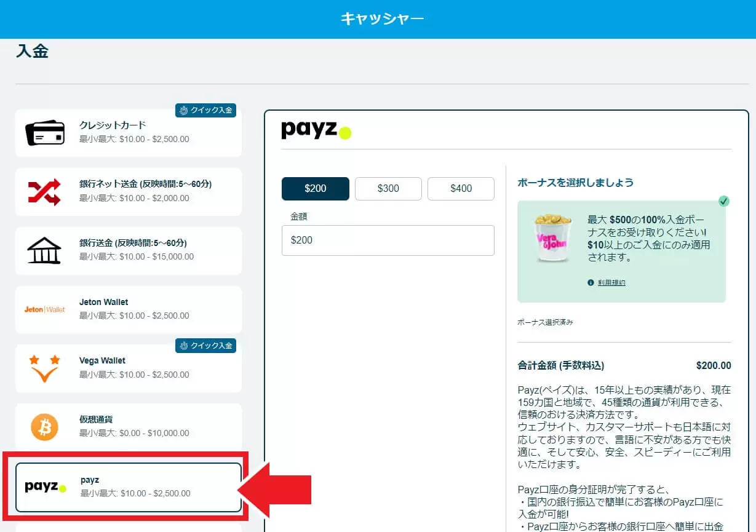Click the キャッシャー header title
The image size is (756, 532).
382,18
